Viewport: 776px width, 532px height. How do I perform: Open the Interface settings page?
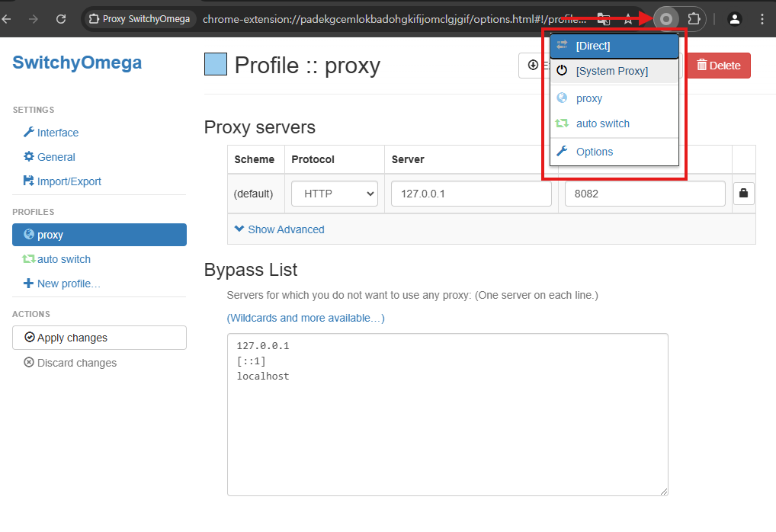[x=51, y=133]
